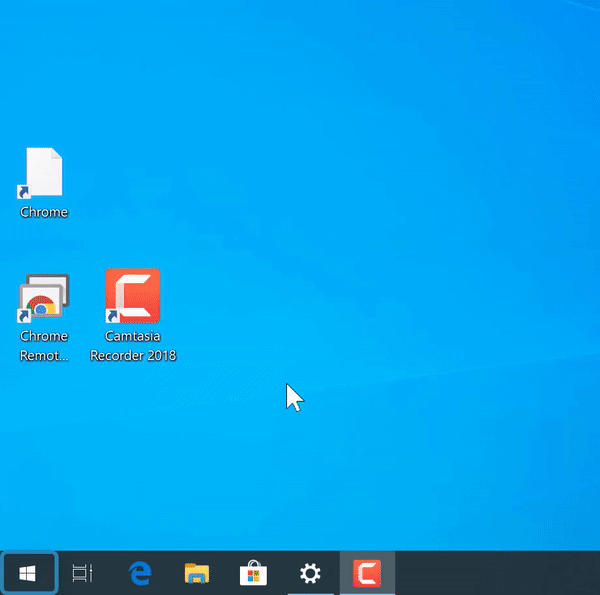Click the "Chrome Remot..." label text
The image size is (600, 595).
[x=44, y=346]
